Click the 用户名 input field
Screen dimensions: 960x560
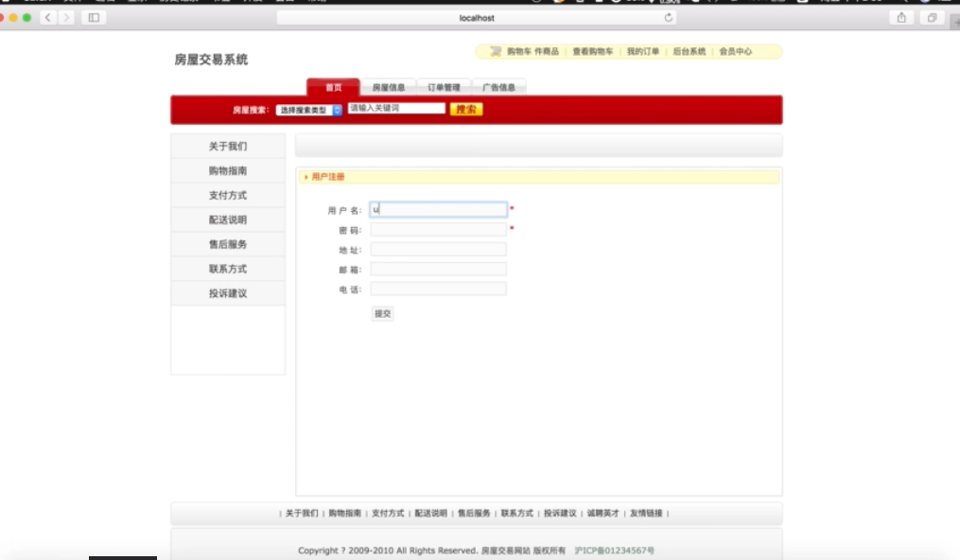438,209
